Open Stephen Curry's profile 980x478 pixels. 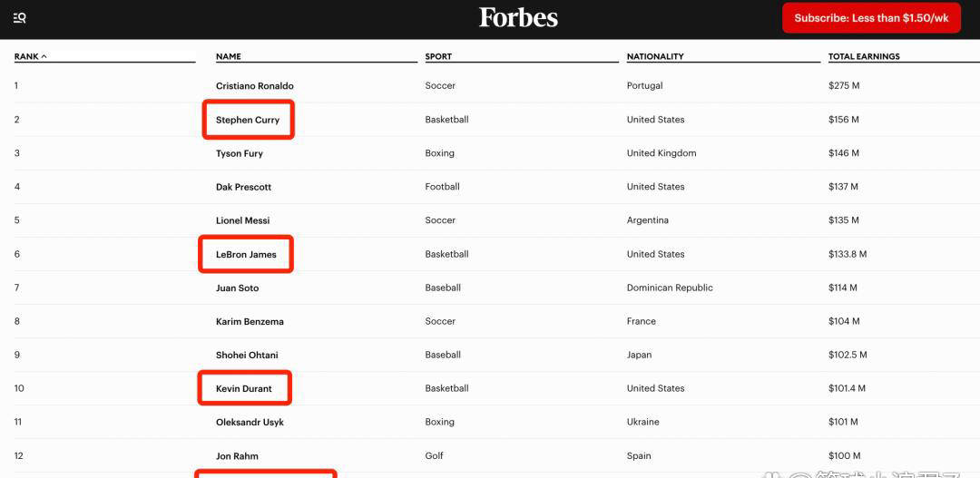248,120
